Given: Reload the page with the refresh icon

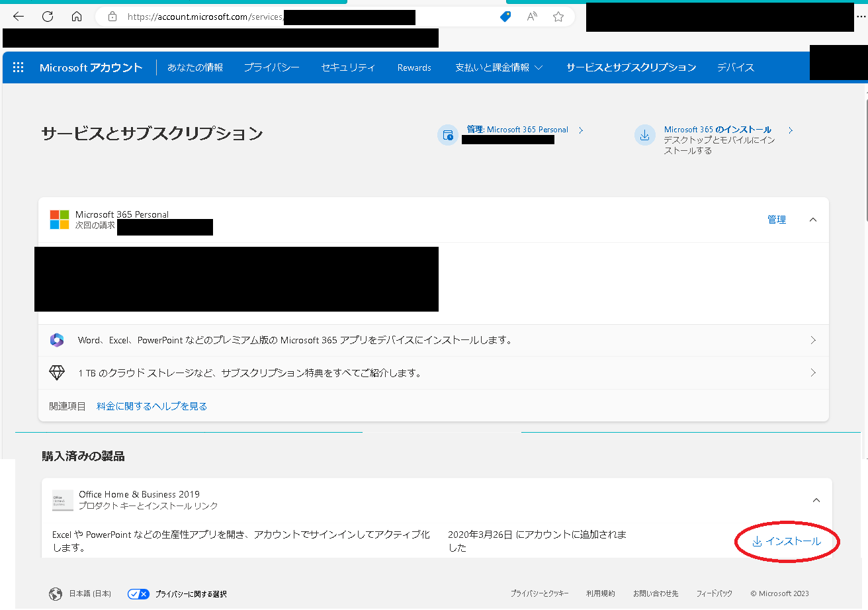Looking at the screenshot, I should tap(48, 17).
